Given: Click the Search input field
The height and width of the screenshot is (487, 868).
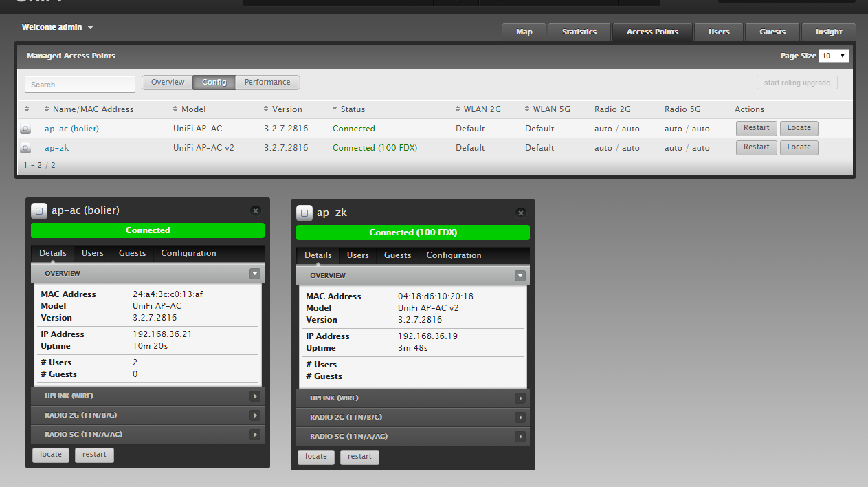Looking at the screenshot, I should [80, 85].
